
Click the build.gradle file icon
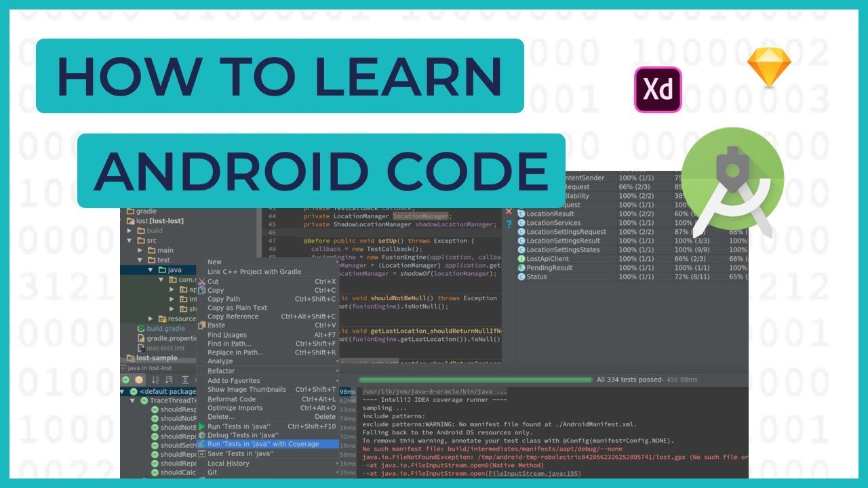click(x=142, y=329)
